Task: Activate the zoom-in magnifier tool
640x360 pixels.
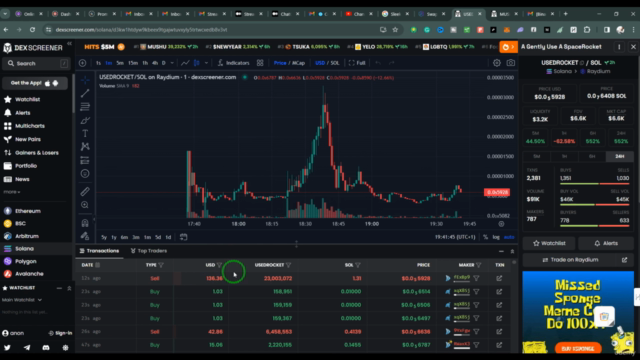Action: (85, 205)
